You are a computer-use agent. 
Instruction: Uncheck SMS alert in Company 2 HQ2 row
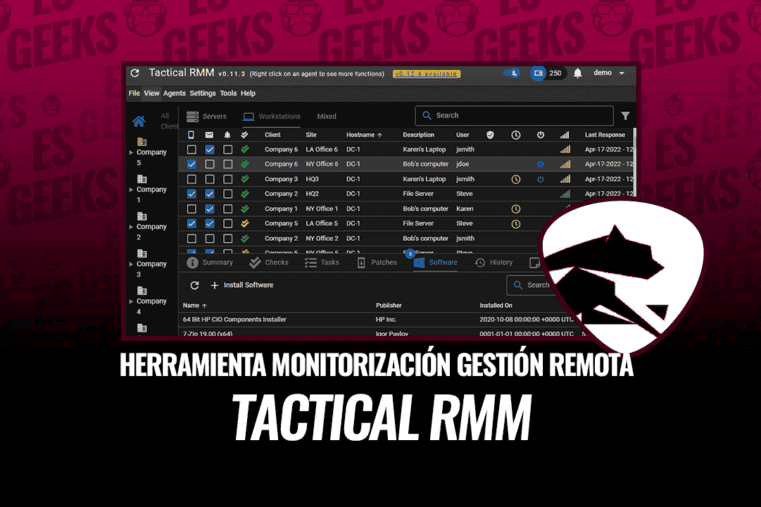[192, 194]
